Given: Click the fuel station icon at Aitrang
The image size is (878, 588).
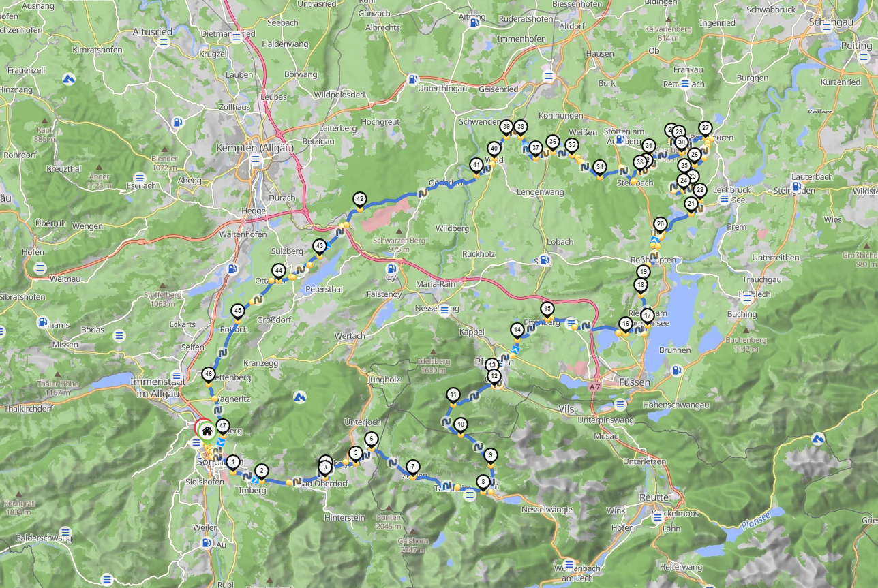Looking at the screenshot, I should 473,22.
